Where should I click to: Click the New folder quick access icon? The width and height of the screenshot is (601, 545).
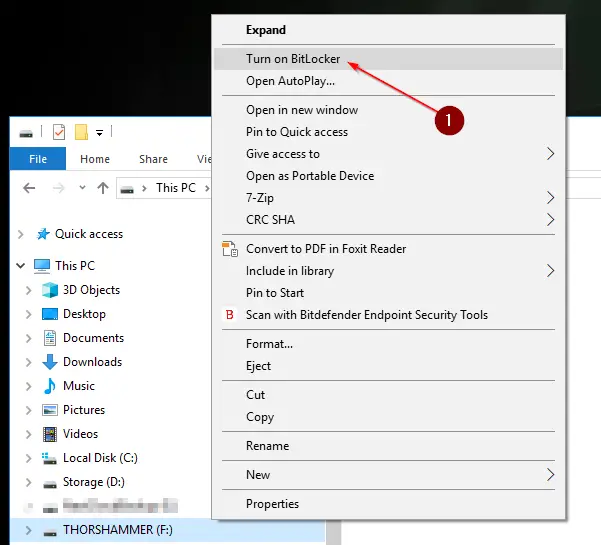point(81,132)
